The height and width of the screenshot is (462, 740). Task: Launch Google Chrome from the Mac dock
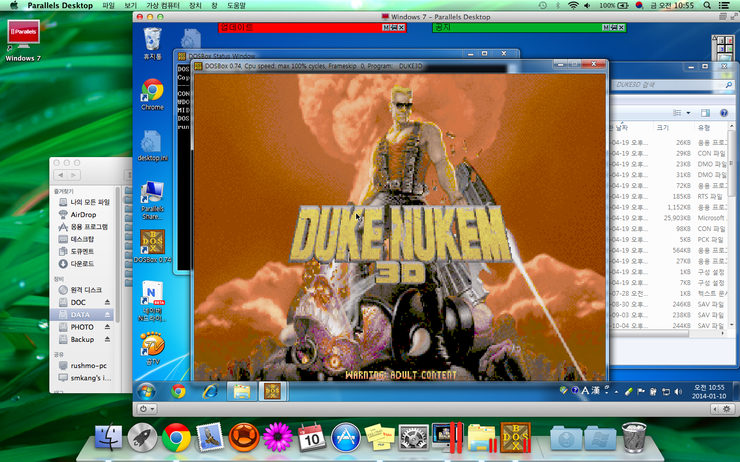tap(176, 437)
